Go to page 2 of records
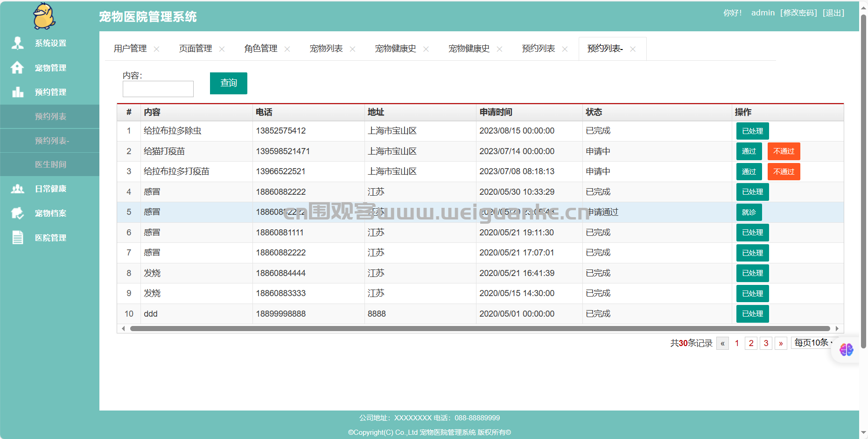 [x=751, y=343]
